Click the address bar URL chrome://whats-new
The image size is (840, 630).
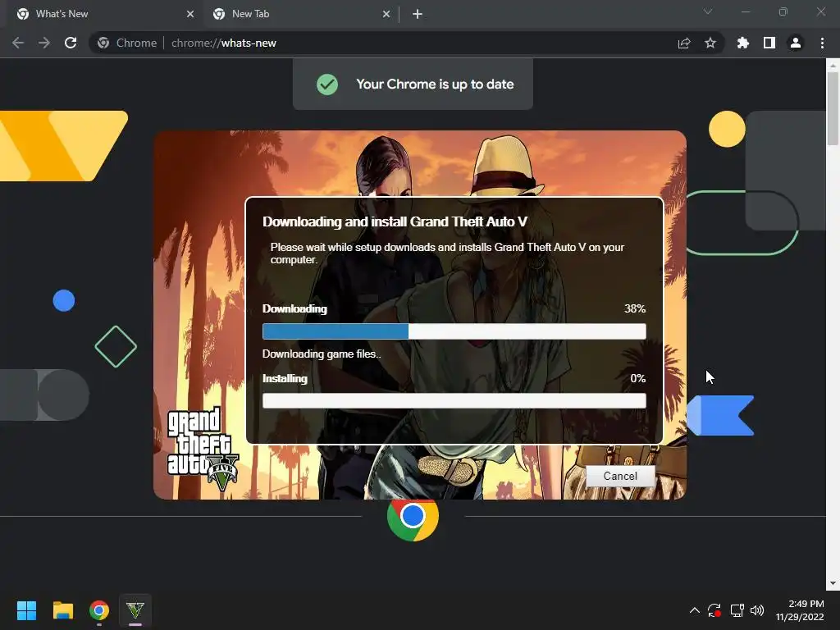(x=223, y=43)
